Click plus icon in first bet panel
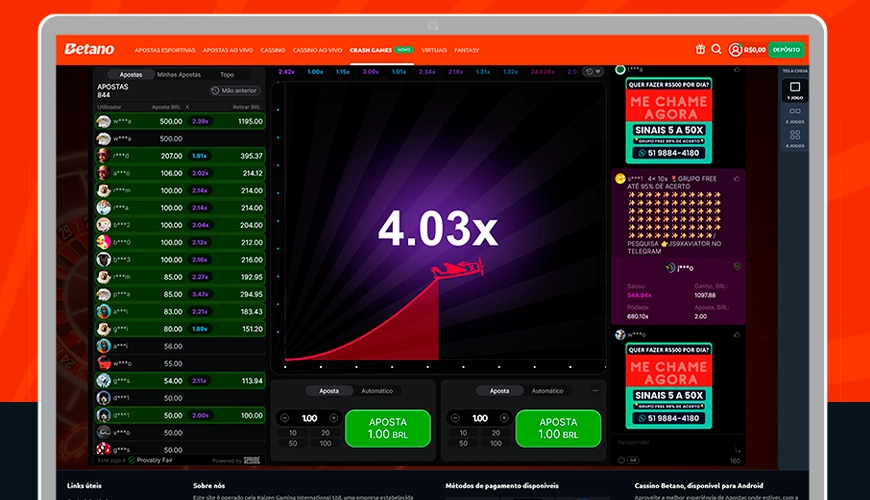This screenshot has width=870, height=500. pyautogui.click(x=333, y=418)
